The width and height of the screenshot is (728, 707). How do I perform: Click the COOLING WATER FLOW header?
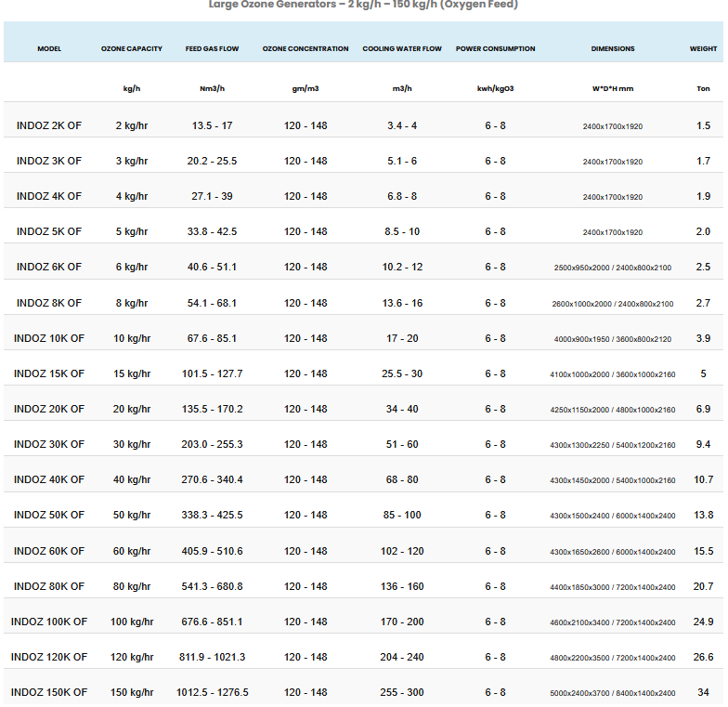click(402, 49)
